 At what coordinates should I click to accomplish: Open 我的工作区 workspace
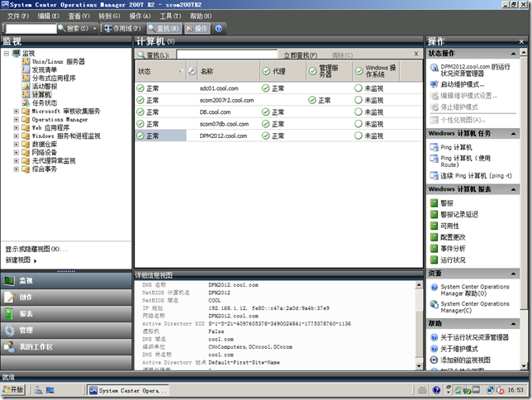pyautogui.click(x=66, y=346)
